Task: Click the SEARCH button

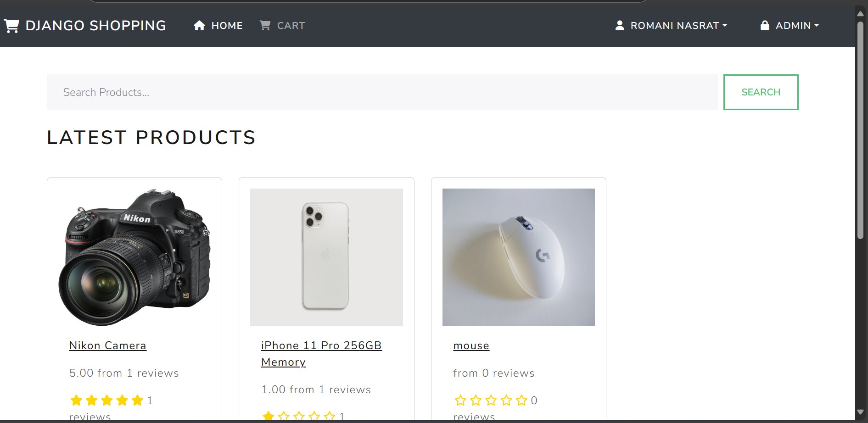Action: tap(760, 92)
